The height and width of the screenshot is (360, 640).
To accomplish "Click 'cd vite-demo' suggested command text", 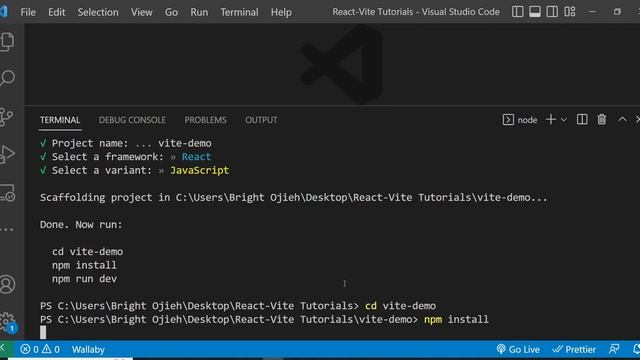I will (x=87, y=251).
